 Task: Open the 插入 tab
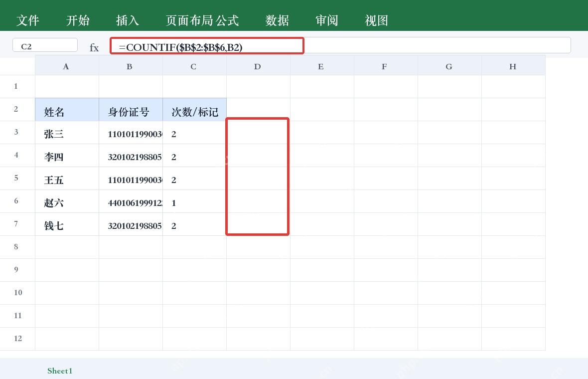coord(128,20)
